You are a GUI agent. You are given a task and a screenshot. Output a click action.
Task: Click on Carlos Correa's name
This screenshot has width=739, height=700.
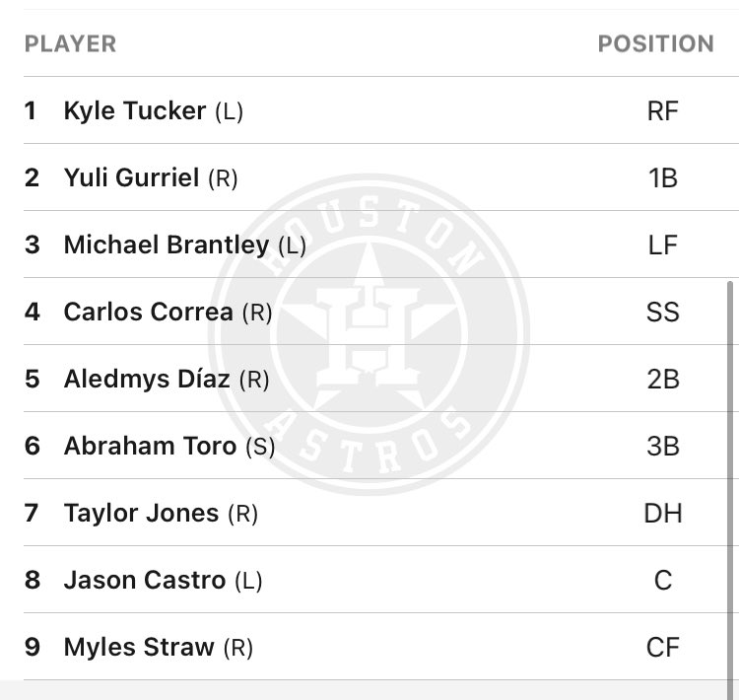[x=148, y=312]
